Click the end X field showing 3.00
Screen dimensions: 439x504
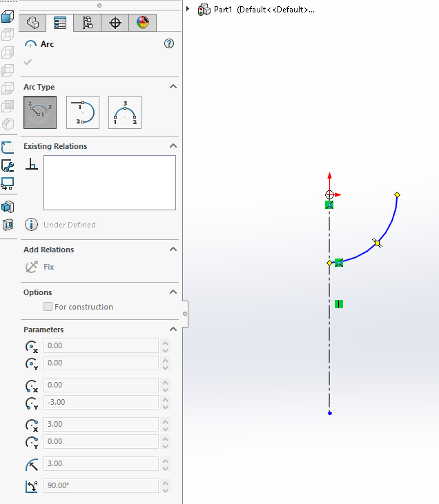point(101,424)
